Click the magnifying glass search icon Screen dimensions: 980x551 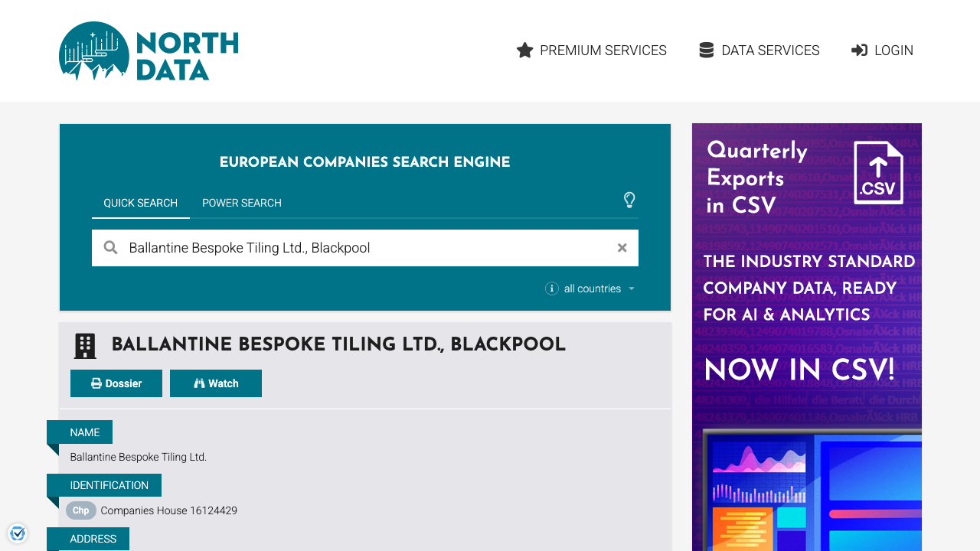pyautogui.click(x=111, y=248)
